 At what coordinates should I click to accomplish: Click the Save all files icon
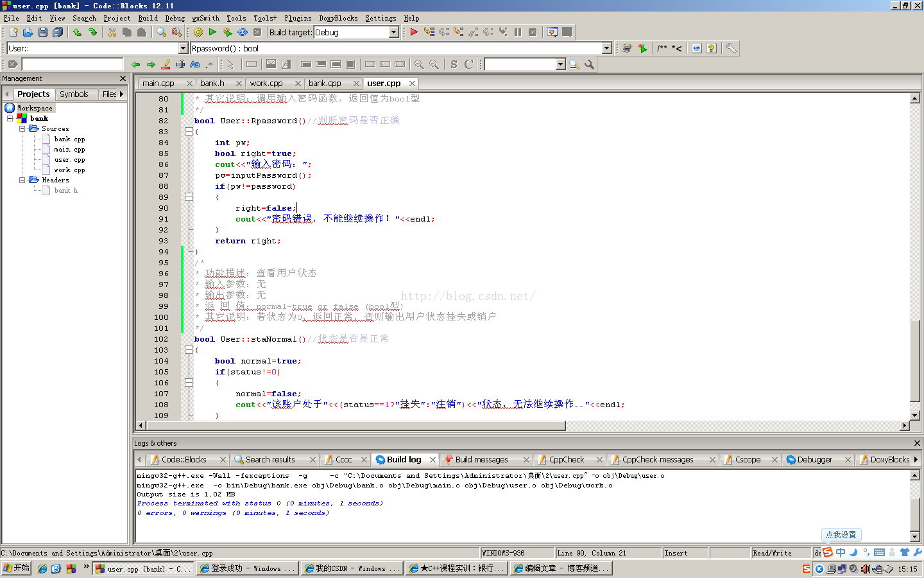tap(58, 32)
